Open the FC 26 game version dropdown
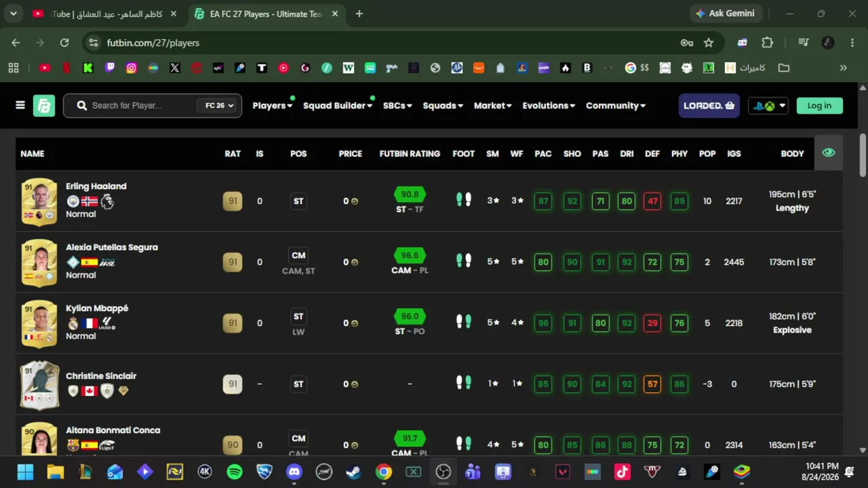 click(219, 106)
